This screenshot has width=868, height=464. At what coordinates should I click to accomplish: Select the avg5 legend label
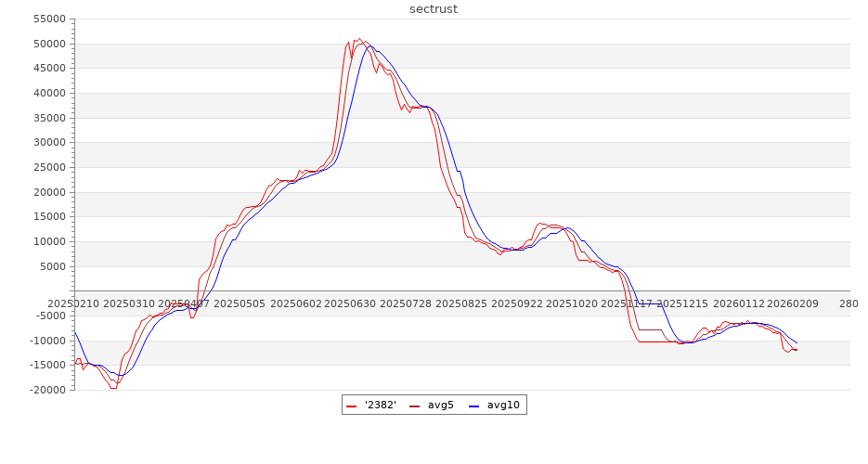click(x=442, y=406)
